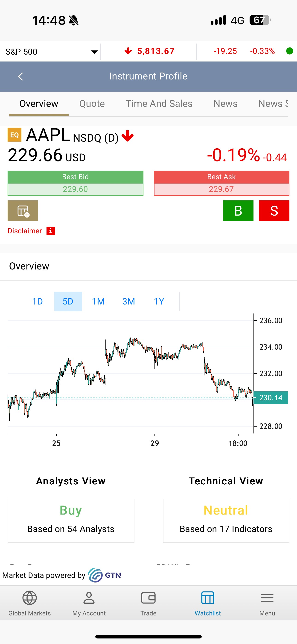Tap the 'Market Data powered by' text
297x644 pixels.
tap(44, 575)
